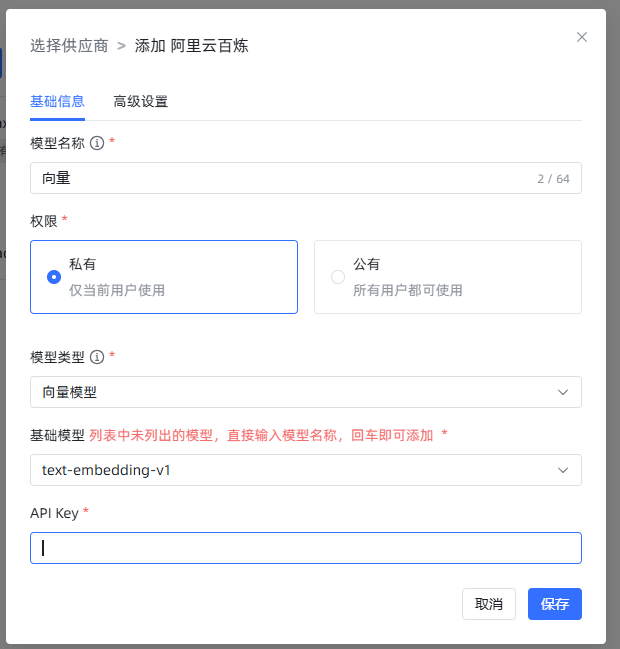The height and width of the screenshot is (649, 620).
Task: Click the 添加 阿里云百炼 breadcrumb title
Action: [x=191, y=46]
